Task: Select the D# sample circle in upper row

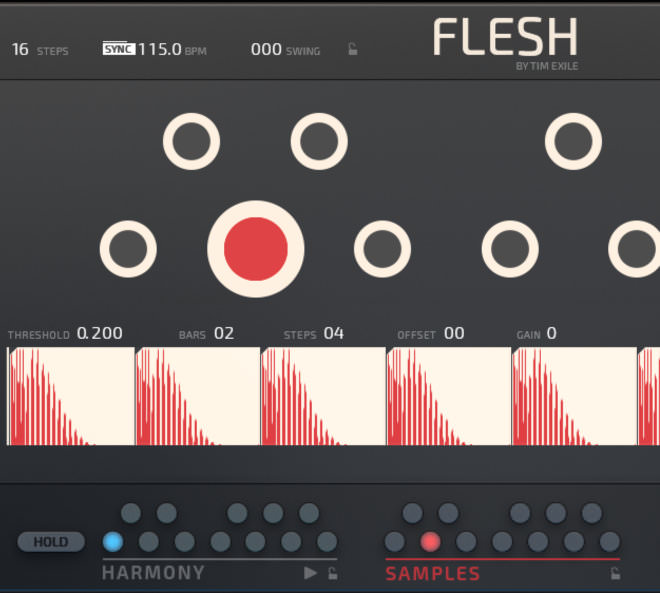Action: tap(319, 141)
